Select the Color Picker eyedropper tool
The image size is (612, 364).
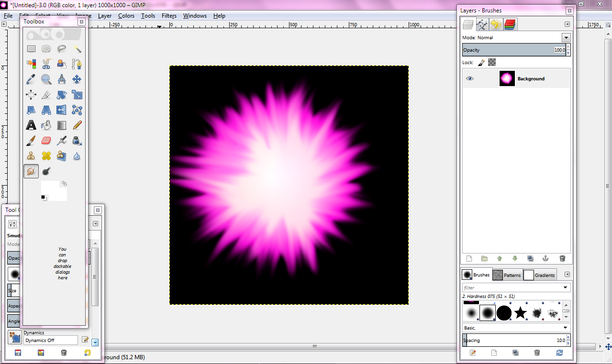click(31, 79)
